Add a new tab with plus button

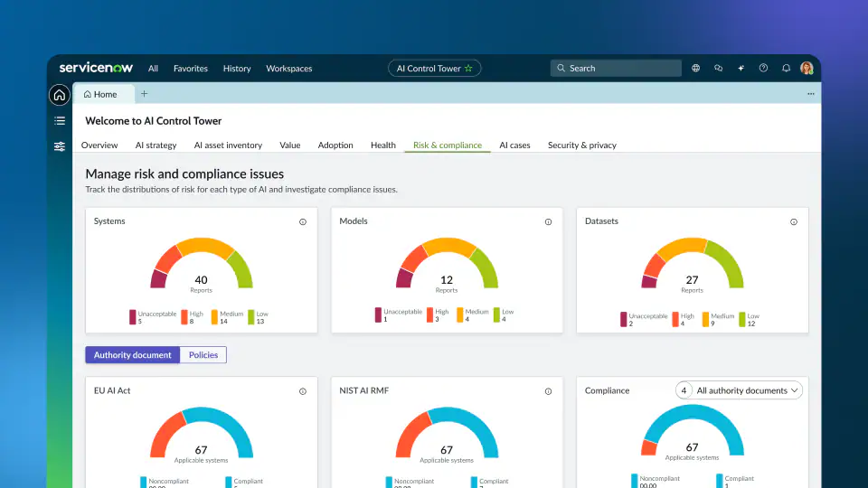click(x=144, y=94)
